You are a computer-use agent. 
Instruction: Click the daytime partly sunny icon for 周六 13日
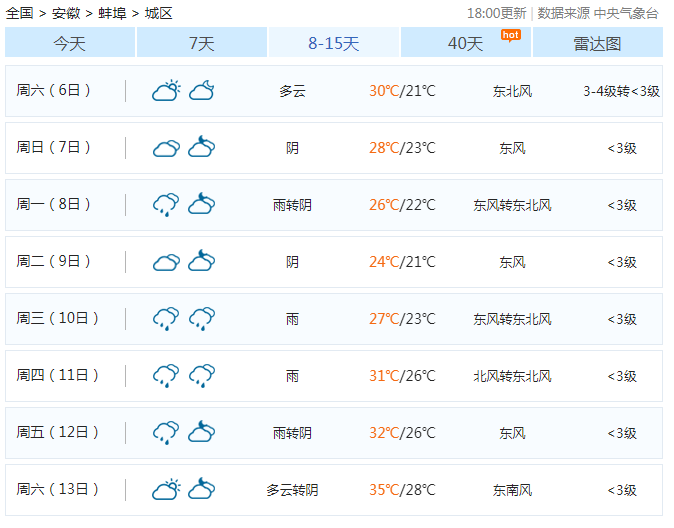tap(166, 490)
